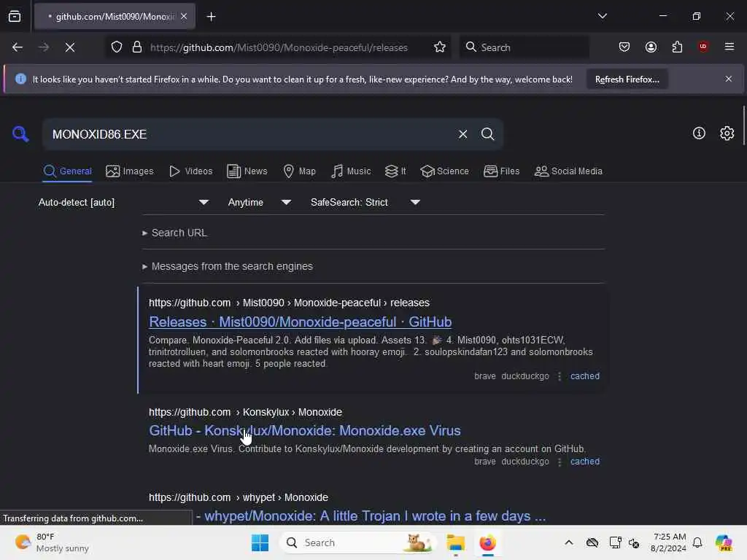
Task: Submit search with the magnifier icon
Action: coord(487,134)
